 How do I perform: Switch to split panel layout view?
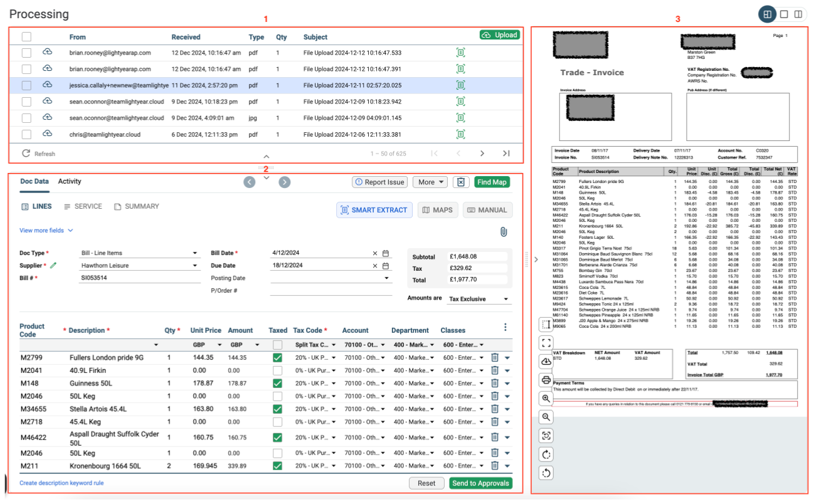[x=767, y=14]
